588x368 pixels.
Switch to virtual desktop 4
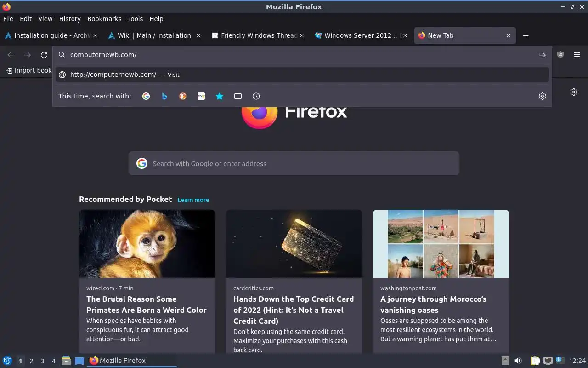click(54, 361)
